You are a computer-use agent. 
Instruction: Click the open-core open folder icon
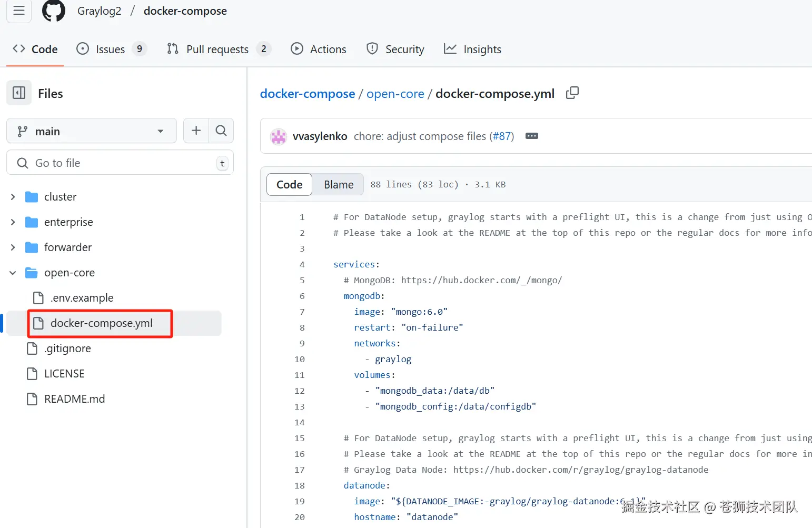pos(32,273)
